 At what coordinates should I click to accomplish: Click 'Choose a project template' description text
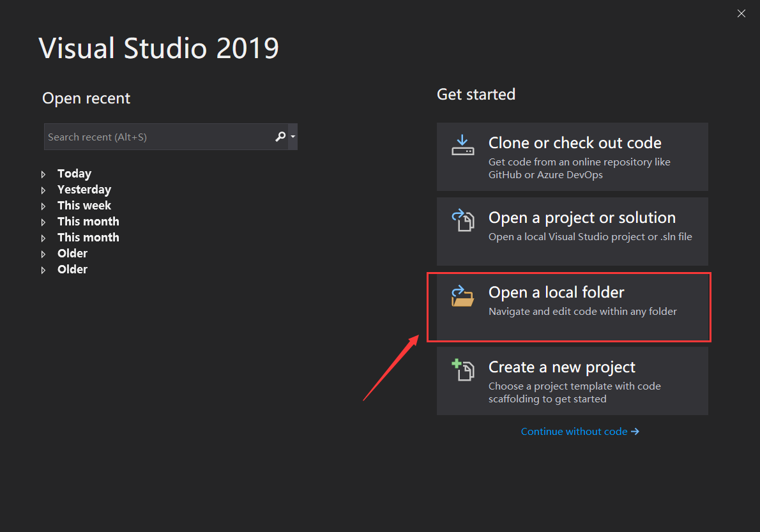(x=574, y=393)
